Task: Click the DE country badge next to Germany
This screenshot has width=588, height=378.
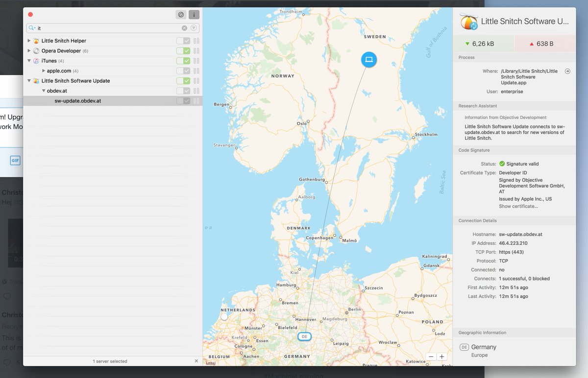Action: pos(464,347)
